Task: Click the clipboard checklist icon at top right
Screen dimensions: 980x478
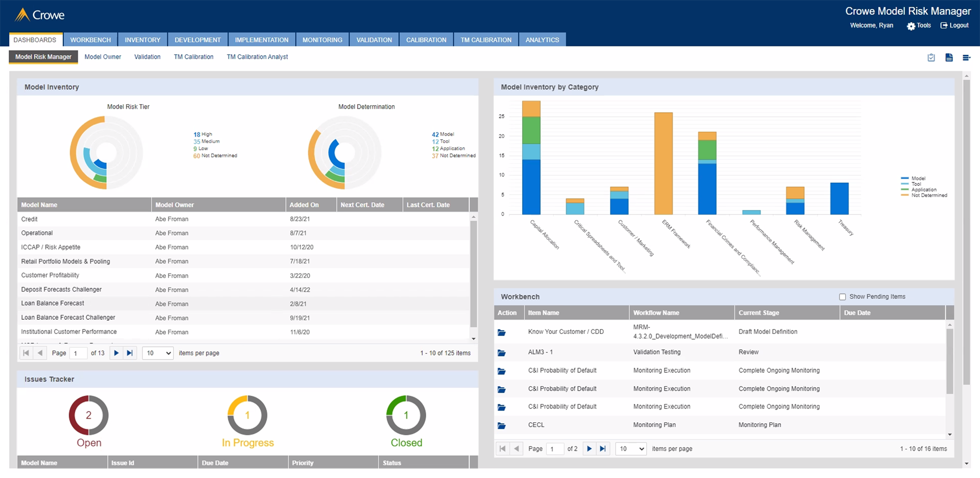Action: pyautogui.click(x=931, y=58)
